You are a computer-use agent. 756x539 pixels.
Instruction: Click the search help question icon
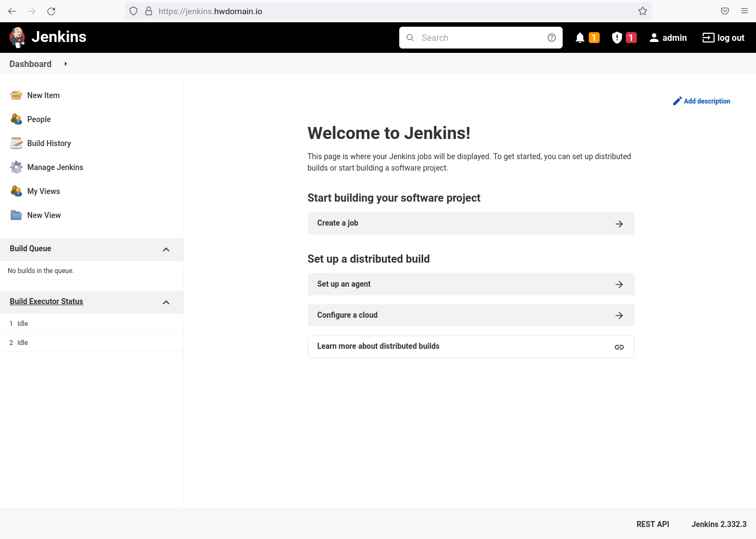tap(552, 38)
